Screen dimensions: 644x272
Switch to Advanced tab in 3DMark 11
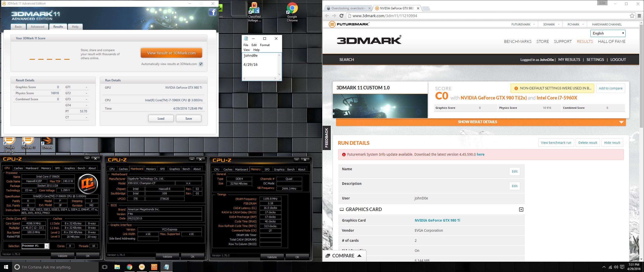[x=37, y=27]
